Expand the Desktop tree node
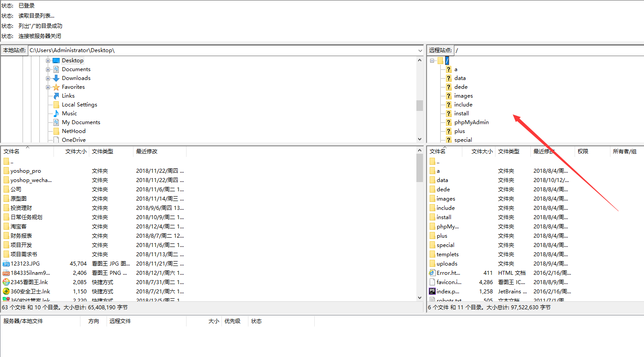 tap(48, 61)
